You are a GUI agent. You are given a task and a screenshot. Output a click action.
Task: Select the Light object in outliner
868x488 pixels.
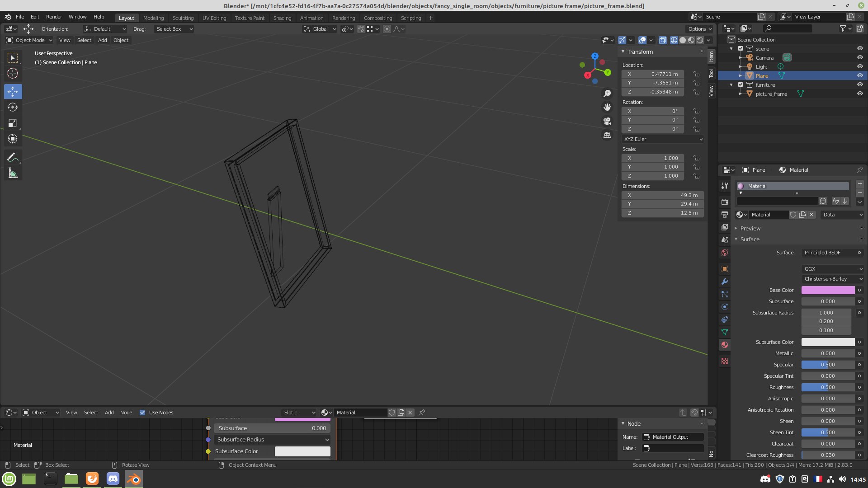coord(761,67)
